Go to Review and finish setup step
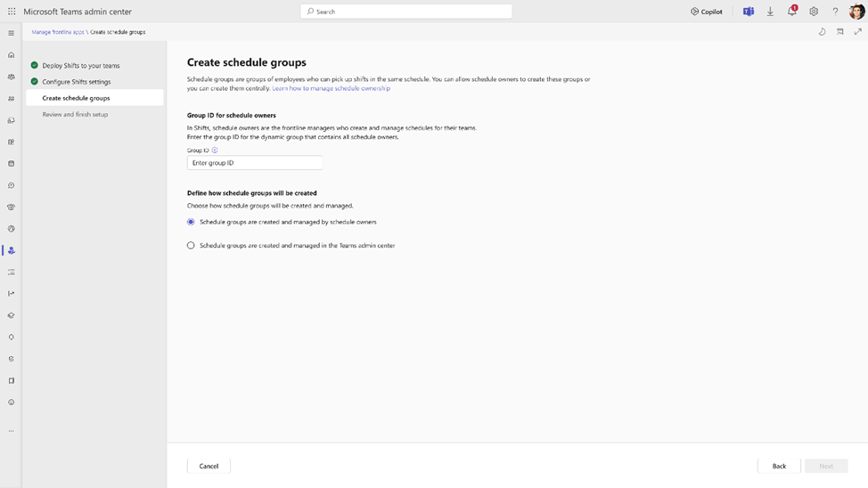The image size is (868, 488). pyautogui.click(x=75, y=115)
